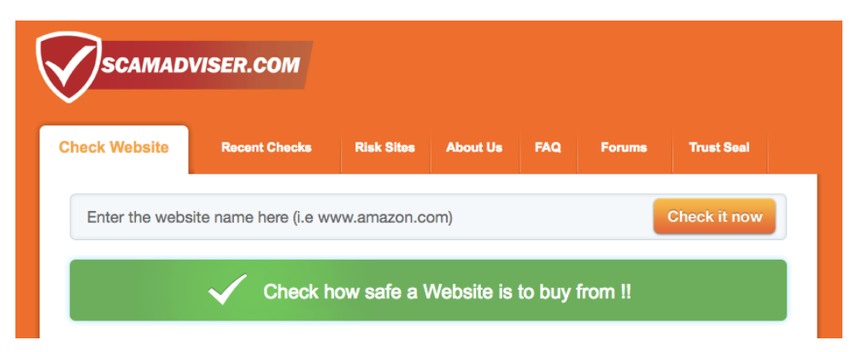Visit the Forums tab
868x352 pixels.
coord(624,148)
